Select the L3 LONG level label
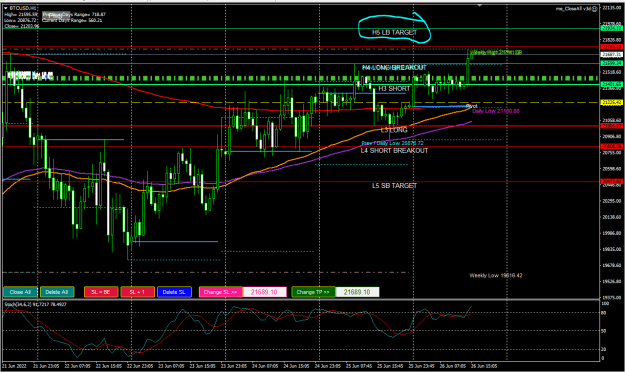Image resolution: width=625 pixels, height=372 pixels. tap(394, 130)
